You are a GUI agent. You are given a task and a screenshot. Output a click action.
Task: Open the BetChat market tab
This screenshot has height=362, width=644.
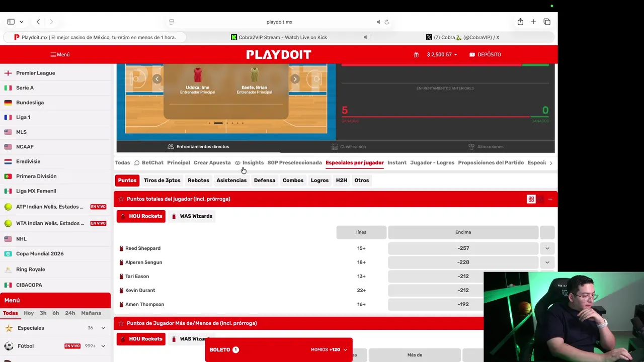(x=148, y=163)
